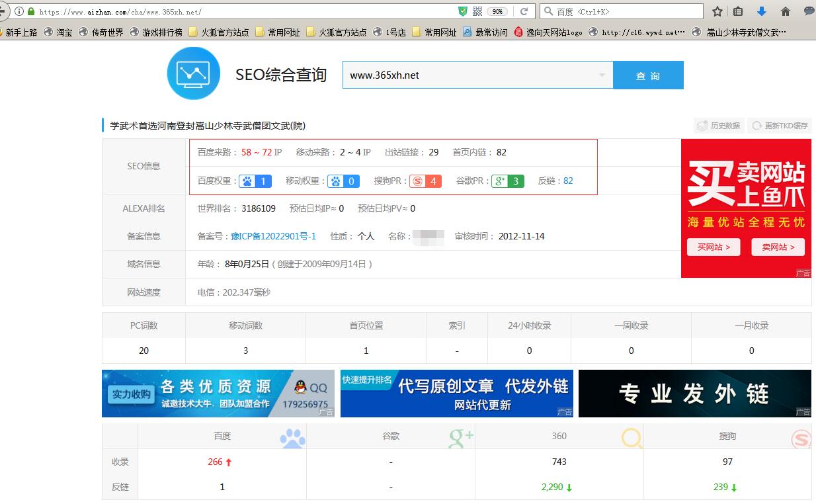Viewport: 816px width, 504px height.
Task: Click the 移动权重 paw badge showing 0
Action: (x=343, y=181)
